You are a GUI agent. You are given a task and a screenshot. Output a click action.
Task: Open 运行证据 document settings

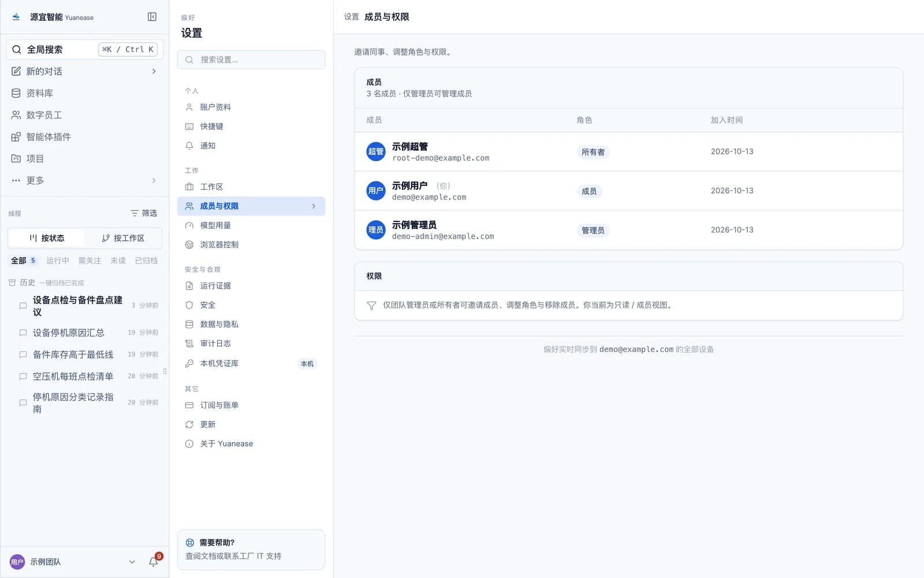click(x=251, y=286)
